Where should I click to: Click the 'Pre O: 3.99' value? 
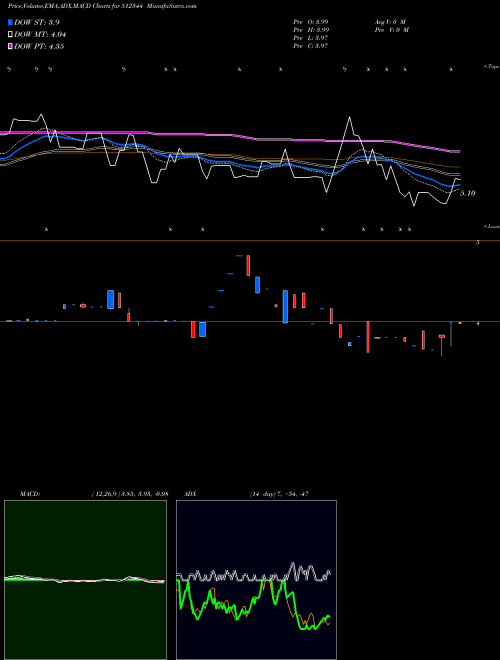click(311, 22)
